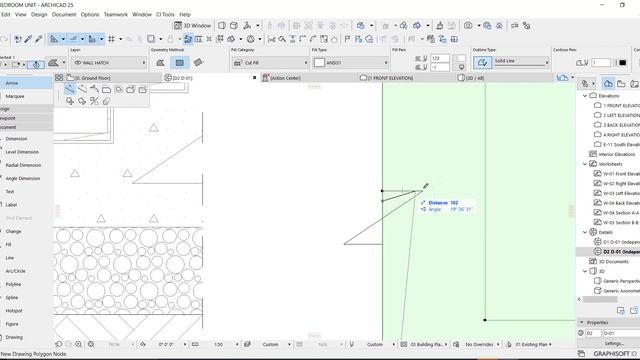Select the rotated rectangle geometry method
640x360 pixels.
tap(198, 62)
